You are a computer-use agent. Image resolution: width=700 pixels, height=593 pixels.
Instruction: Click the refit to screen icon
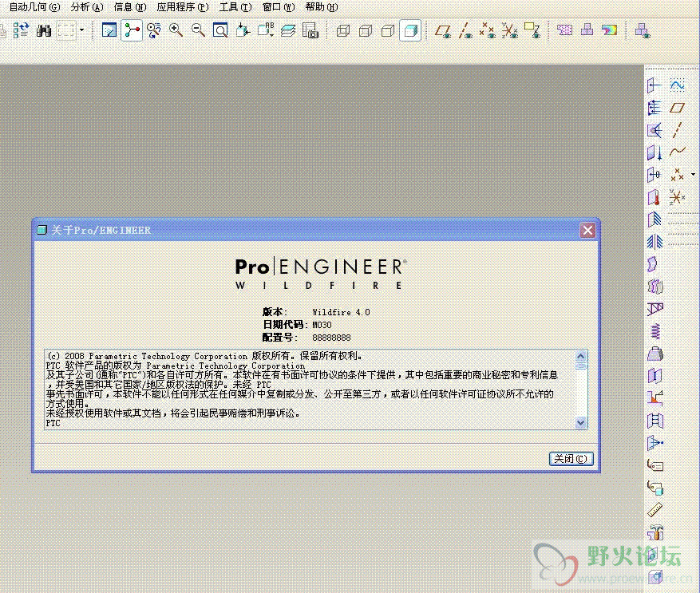click(x=220, y=30)
